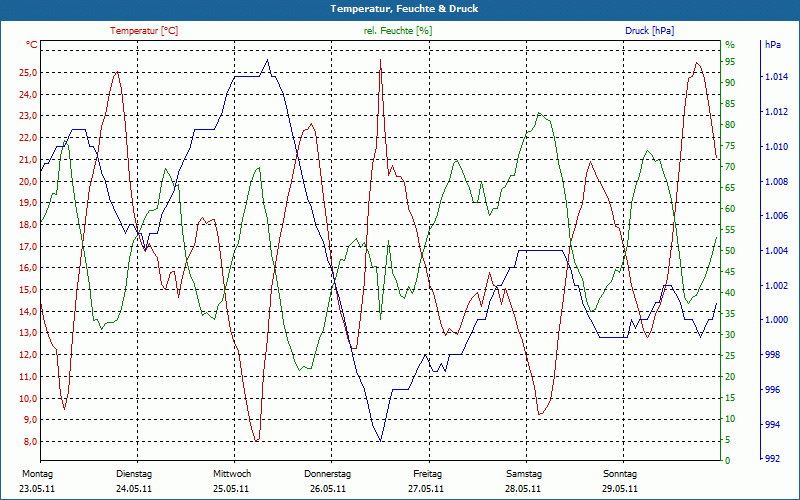The width and height of the screenshot is (800, 500).
Task: Click the chart title 'Temperatur, Feuchte & Druck'
Action: (404, 9)
